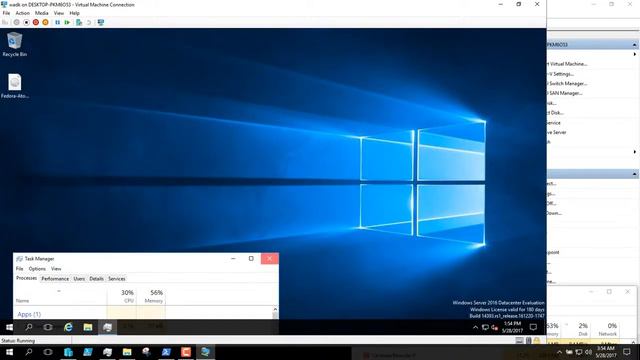This screenshot has width=640, height=360.
Task: Click the Turn Off VM toolbar icon
Action: click(x=26, y=22)
